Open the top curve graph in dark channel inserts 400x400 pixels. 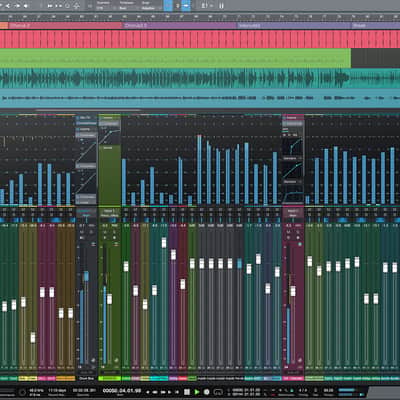[86, 151]
